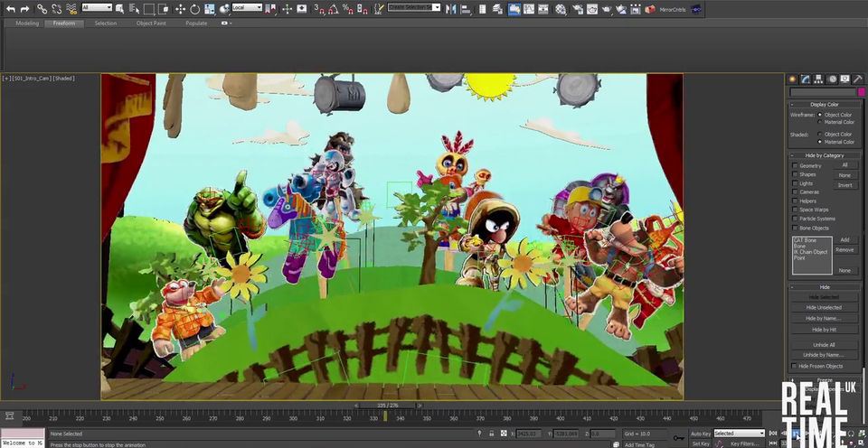Click the Align tool icon
Image resolution: width=868 pixels, height=448 pixels.
[466, 9]
